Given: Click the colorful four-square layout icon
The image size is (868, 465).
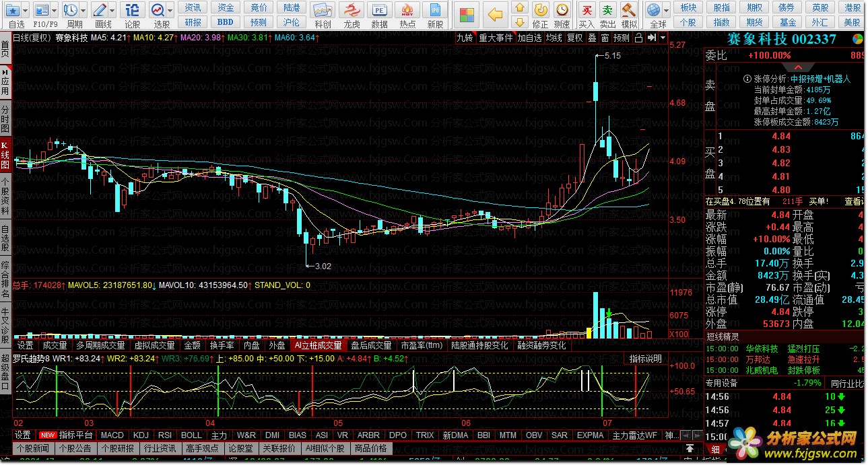Looking at the screenshot, I should coord(466,14).
